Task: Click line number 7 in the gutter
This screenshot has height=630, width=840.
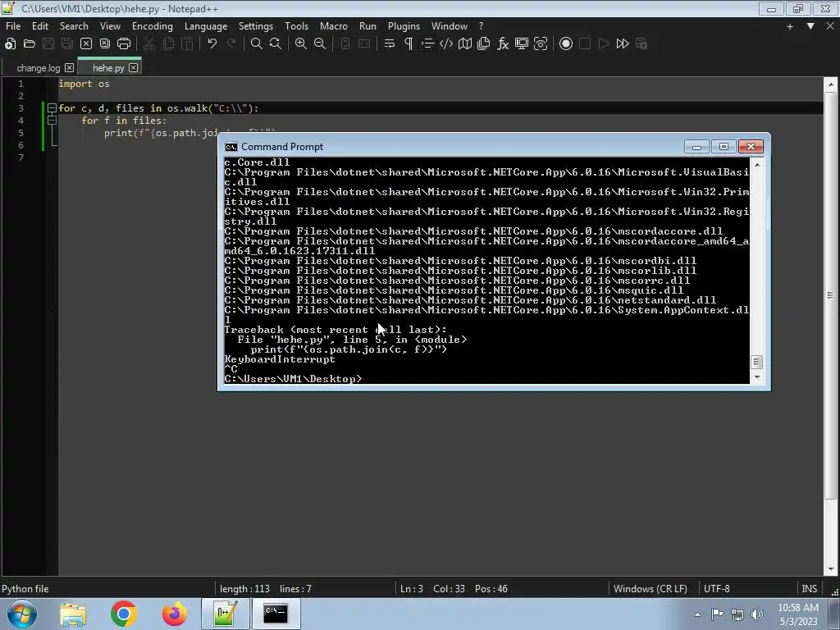Action: (x=21, y=157)
